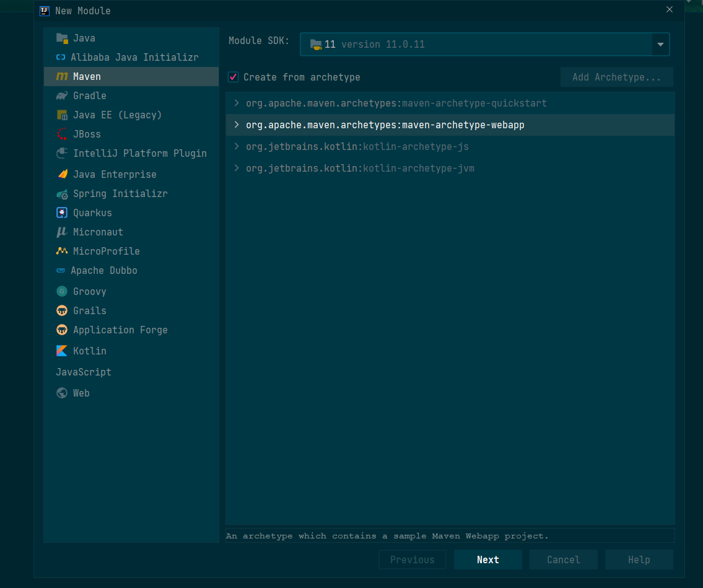Click the Apache Dubbo icon
Viewport: 703px width, 588px height.
pos(61,270)
